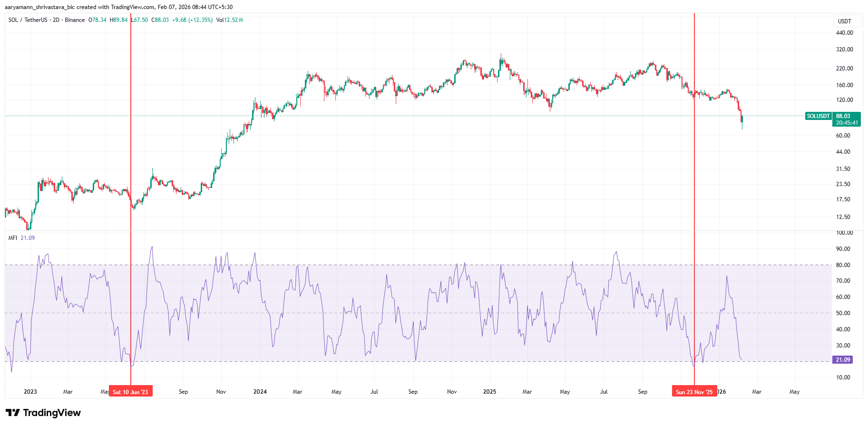Click the 50.00 MFI level label
Viewport: 868px width, 427px height.
pyautogui.click(x=843, y=313)
